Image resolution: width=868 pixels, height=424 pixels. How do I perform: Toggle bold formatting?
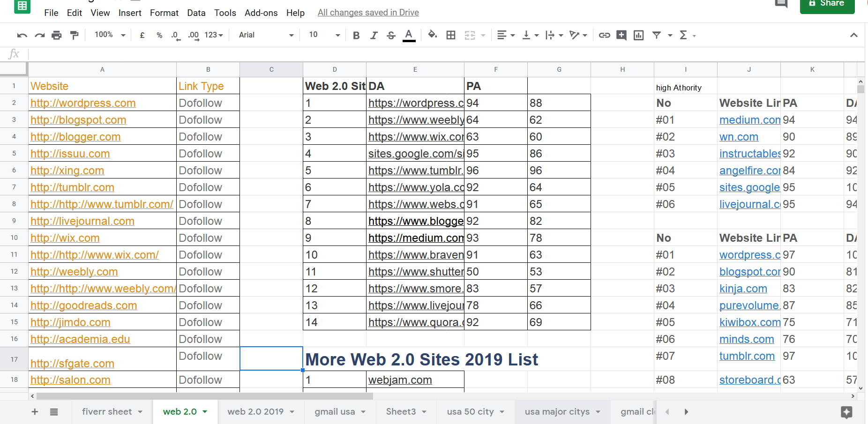click(356, 35)
